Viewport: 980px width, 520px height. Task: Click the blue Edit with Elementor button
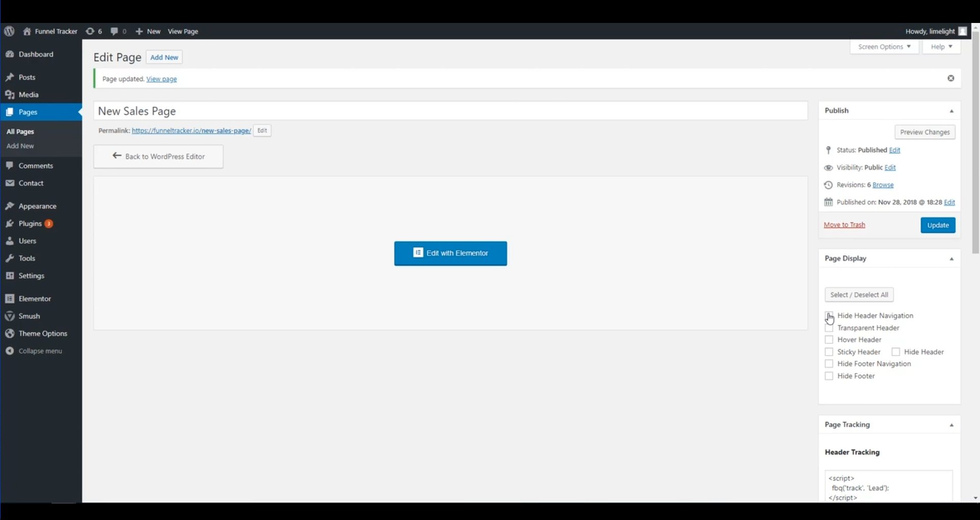[x=450, y=253]
